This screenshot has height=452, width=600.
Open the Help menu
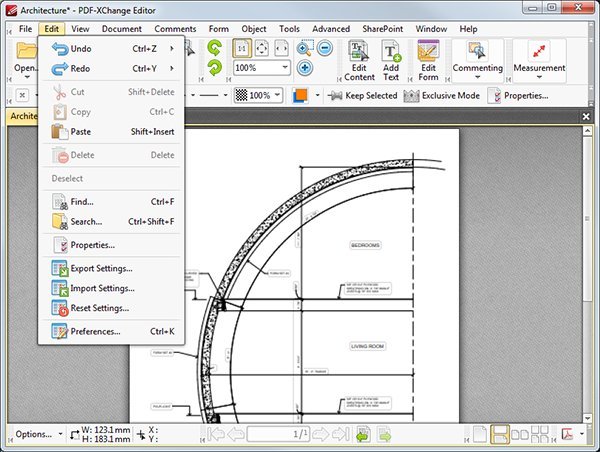pyautogui.click(x=468, y=29)
